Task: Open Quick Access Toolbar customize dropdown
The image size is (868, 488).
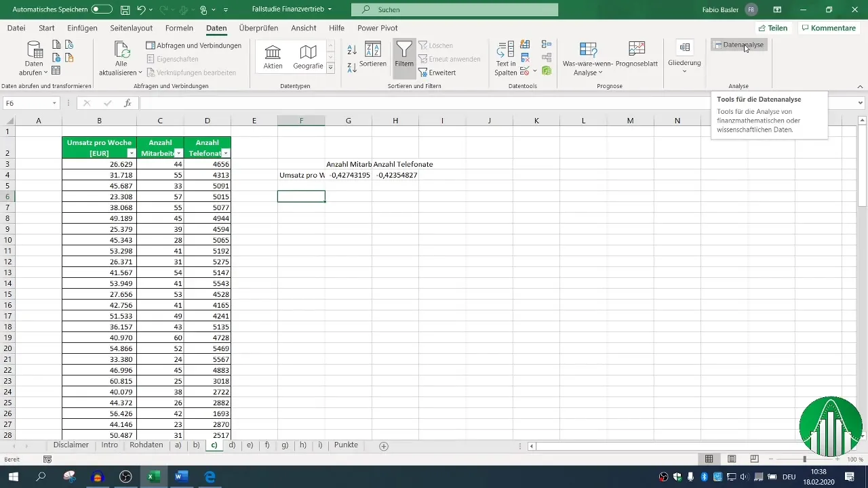Action: pos(226,10)
